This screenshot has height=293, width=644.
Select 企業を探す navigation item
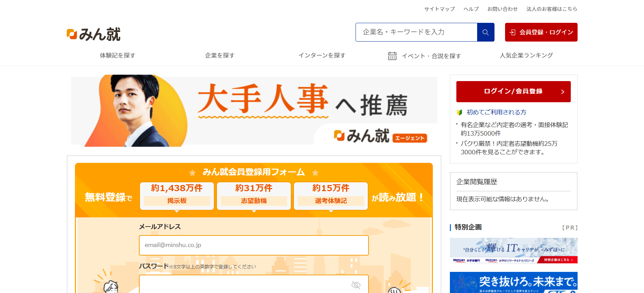click(220, 56)
